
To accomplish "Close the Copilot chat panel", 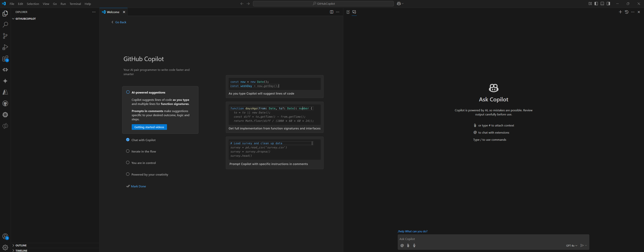I will pos(639,12).
